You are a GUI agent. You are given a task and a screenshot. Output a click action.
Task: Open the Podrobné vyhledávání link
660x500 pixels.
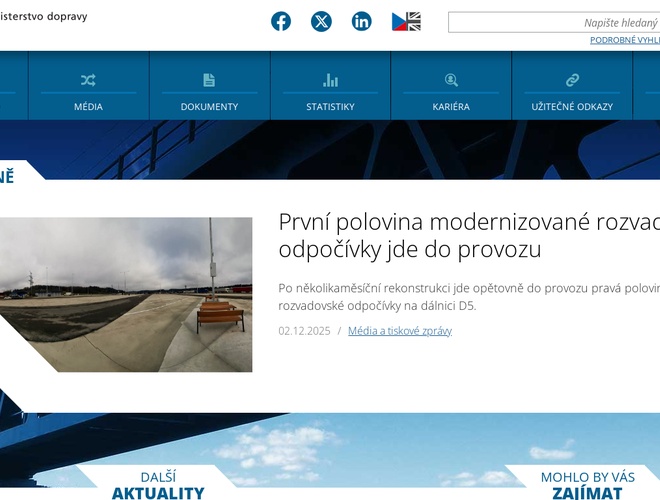pyautogui.click(x=624, y=40)
